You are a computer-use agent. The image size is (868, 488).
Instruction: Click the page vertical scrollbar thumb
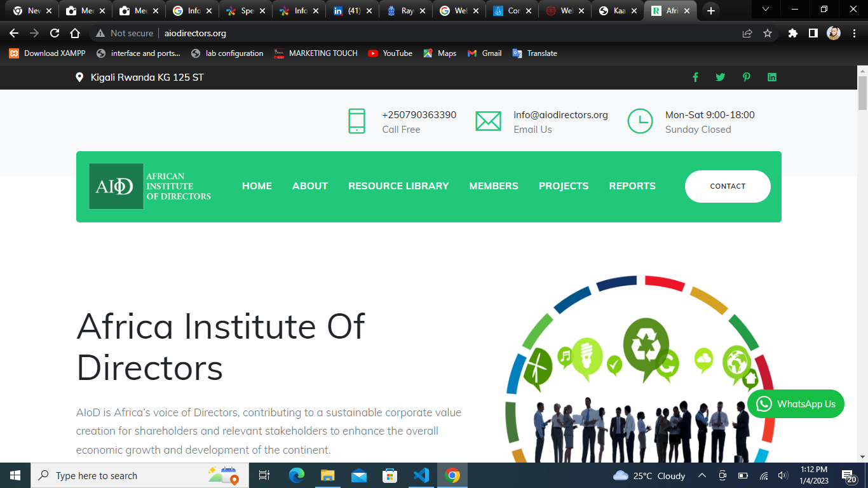862,93
